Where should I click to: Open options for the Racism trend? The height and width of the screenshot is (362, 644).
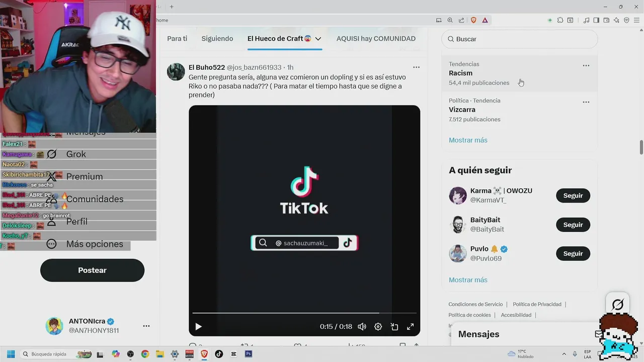point(586,65)
